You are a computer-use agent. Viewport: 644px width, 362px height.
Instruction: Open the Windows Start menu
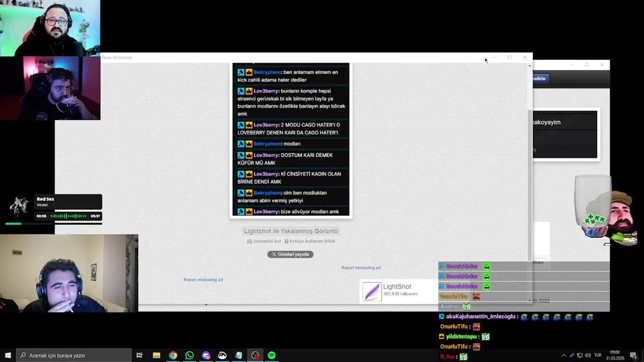pyautogui.click(x=8, y=355)
